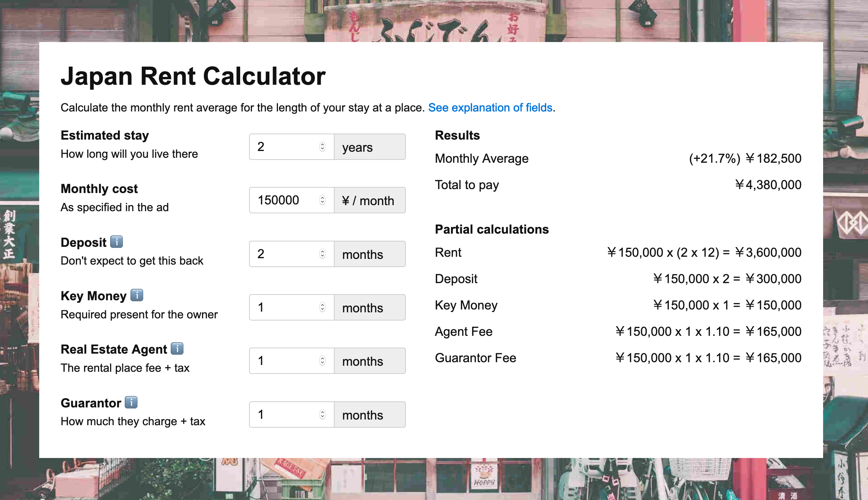Open the Real Estate Agent info icon
The image size is (868, 500).
pyautogui.click(x=177, y=349)
